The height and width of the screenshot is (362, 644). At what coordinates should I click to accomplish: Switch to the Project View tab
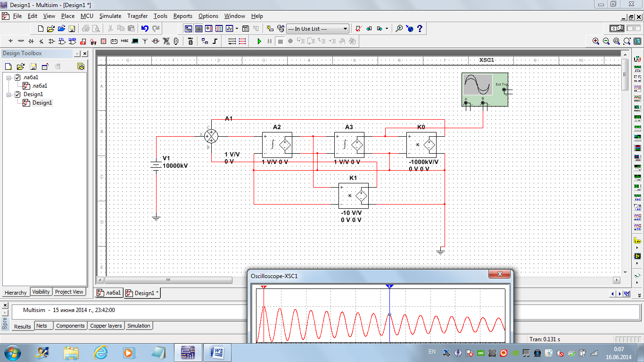pyautogui.click(x=69, y=292)
